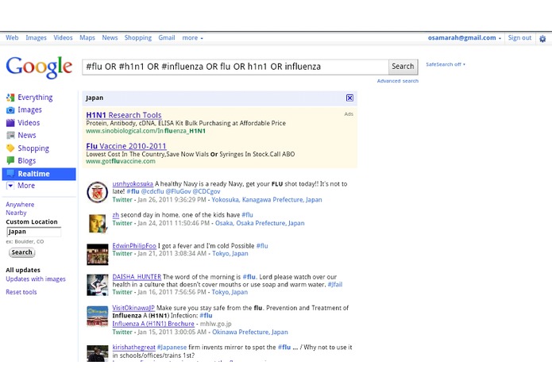Screen dimensions: 552x392
Task: Open the #Japanese hashtag link
Action: (x=172, y=348)
